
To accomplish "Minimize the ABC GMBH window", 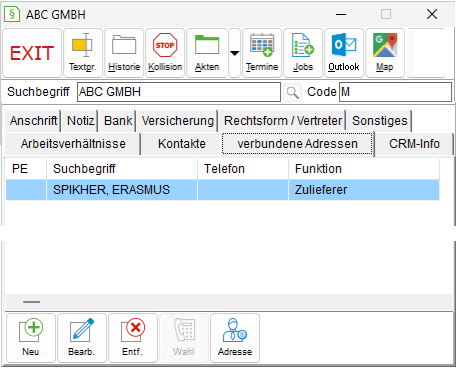I will 341,14.
